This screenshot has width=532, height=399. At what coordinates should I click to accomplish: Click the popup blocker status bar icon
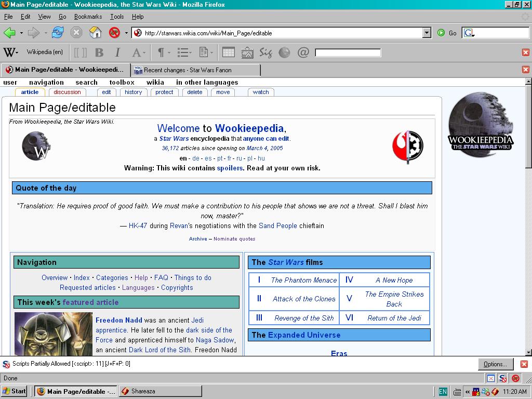(x=491, y=378)
